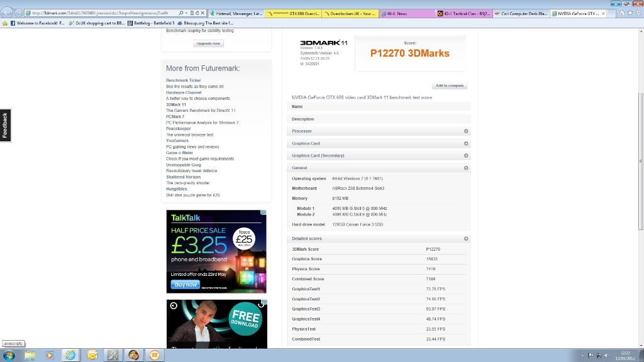
Task: Switch to the Overclockers UK tab
Action: [x=350, y=14]
